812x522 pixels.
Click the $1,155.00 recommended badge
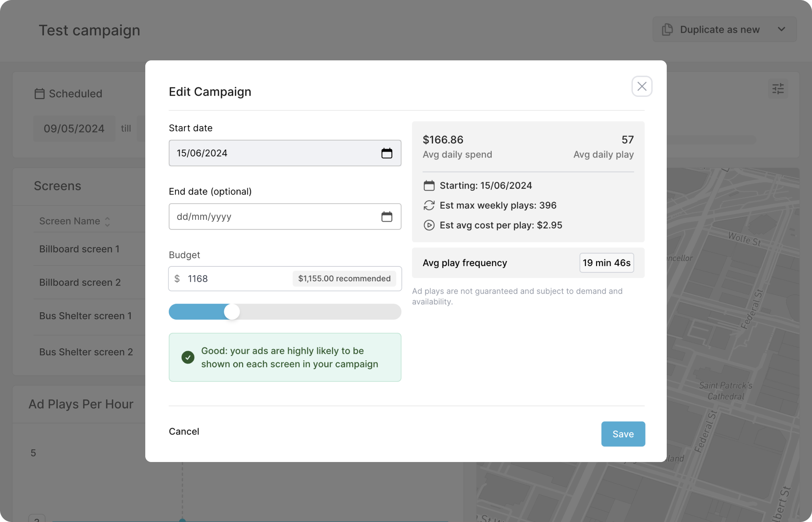point(344,279)
